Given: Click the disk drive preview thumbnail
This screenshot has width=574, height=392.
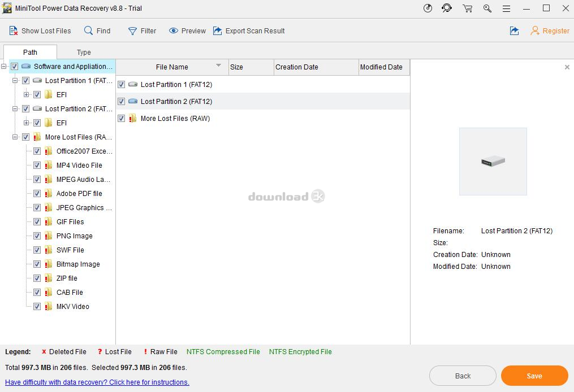Looking at the screenshot, I should coord(493,162).
